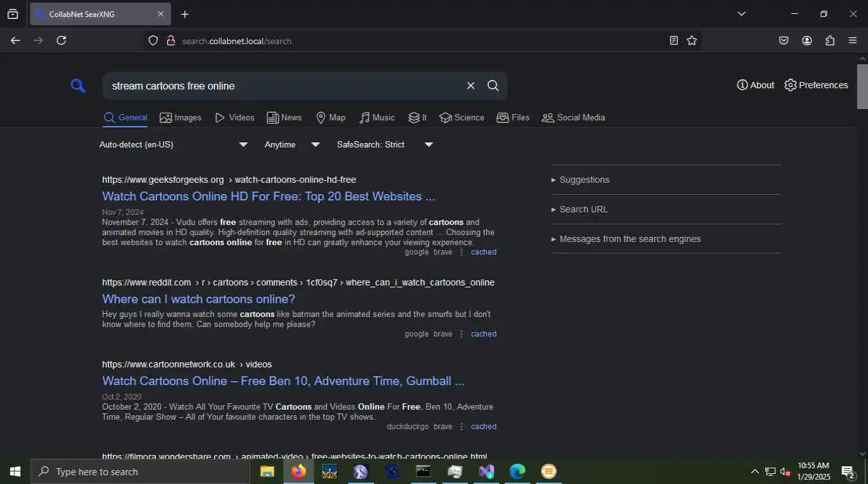
Task: Open the Auto-detect language dropdown
Action: click(173, 144)
